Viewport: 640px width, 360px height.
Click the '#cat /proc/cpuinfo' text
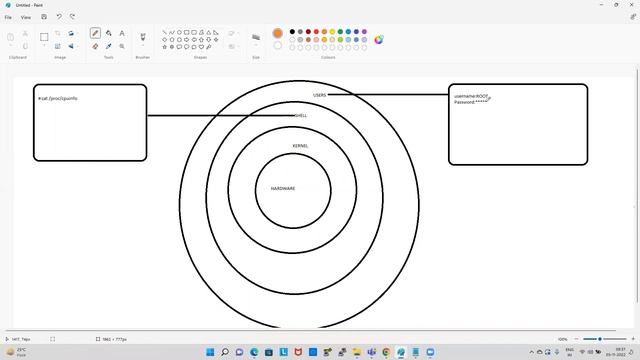point(58,98)
